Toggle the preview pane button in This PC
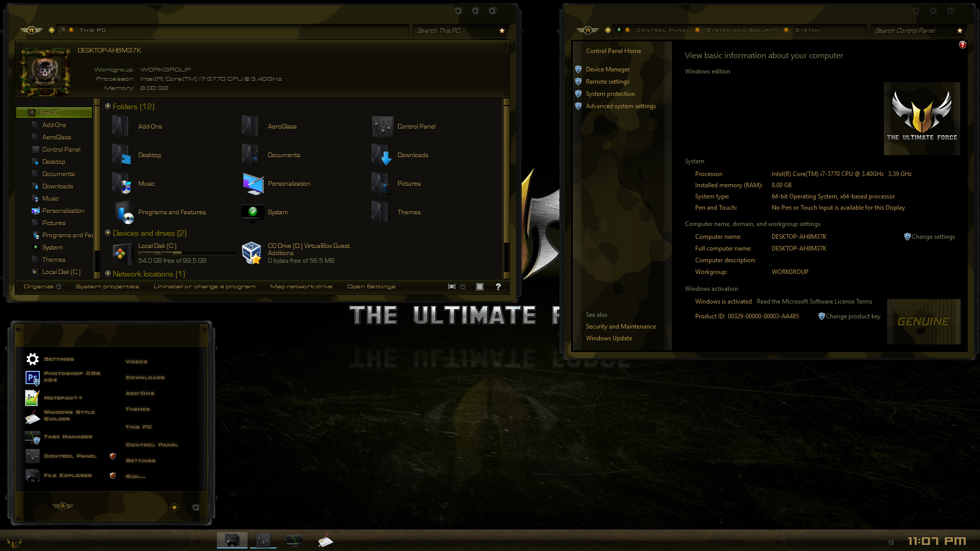This screenshot has width=980, height=551. 480,287
